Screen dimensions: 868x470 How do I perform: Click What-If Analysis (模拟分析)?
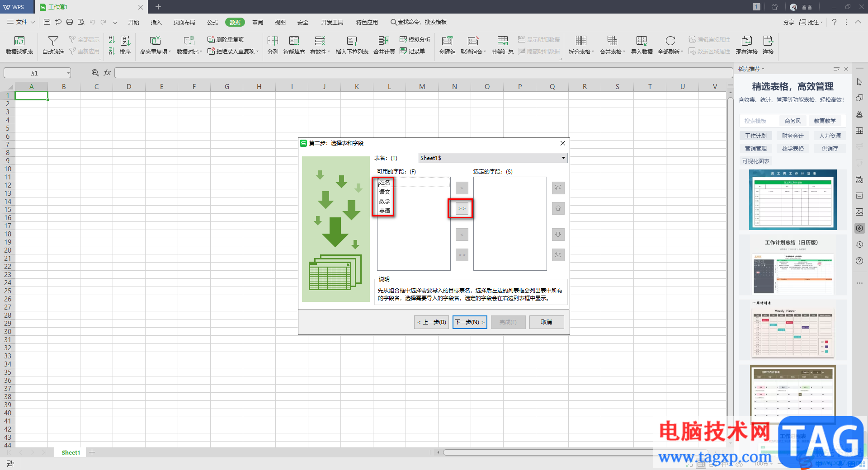click(415, 39)
